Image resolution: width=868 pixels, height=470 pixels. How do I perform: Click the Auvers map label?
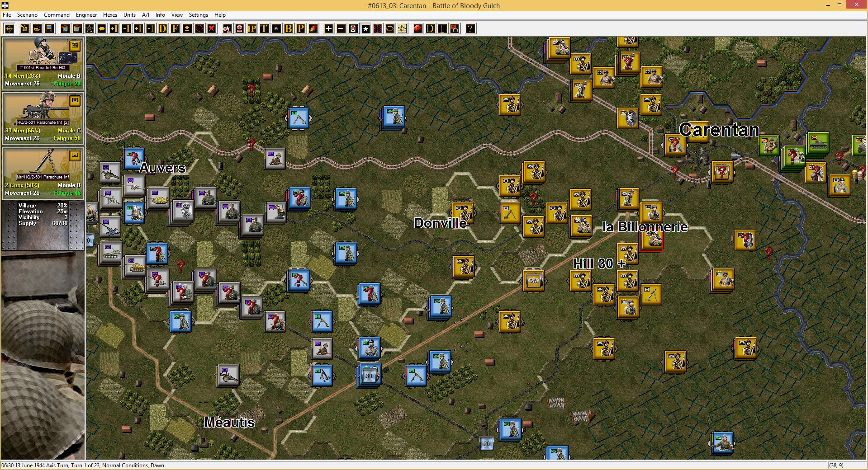coord(163,168)
